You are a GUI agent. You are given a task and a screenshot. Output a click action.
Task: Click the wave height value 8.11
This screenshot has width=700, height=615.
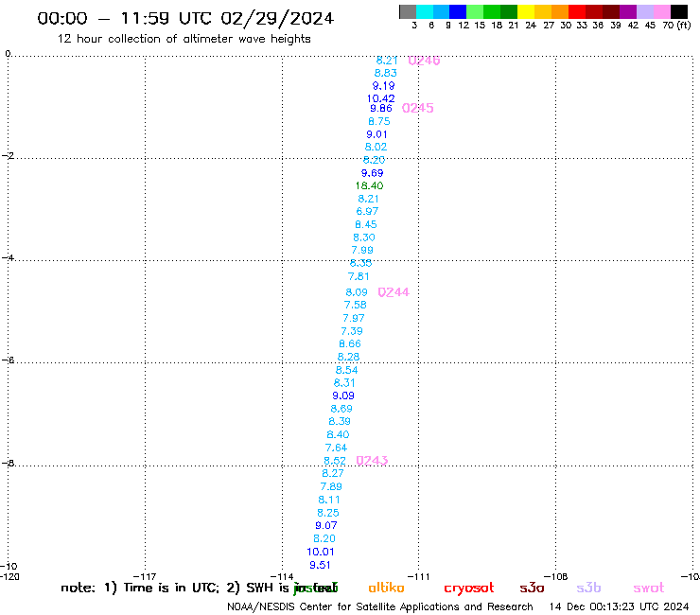(329, 500)
